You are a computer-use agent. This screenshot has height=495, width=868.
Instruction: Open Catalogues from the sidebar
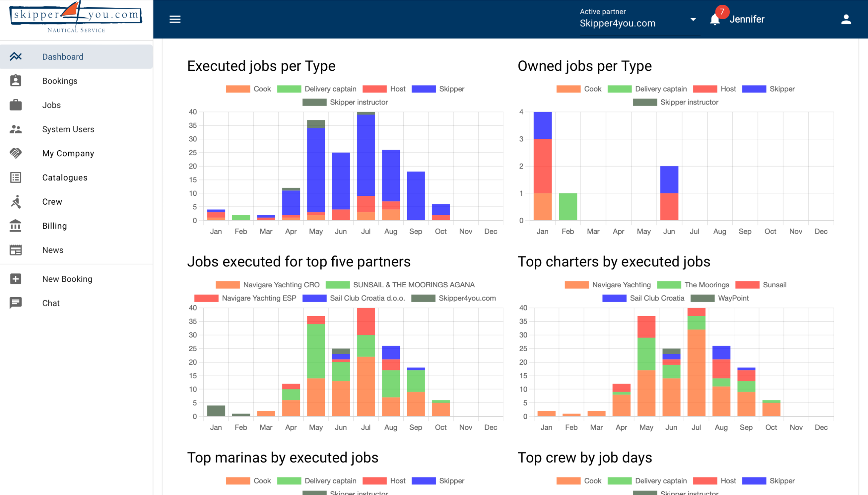coord(64,177)
